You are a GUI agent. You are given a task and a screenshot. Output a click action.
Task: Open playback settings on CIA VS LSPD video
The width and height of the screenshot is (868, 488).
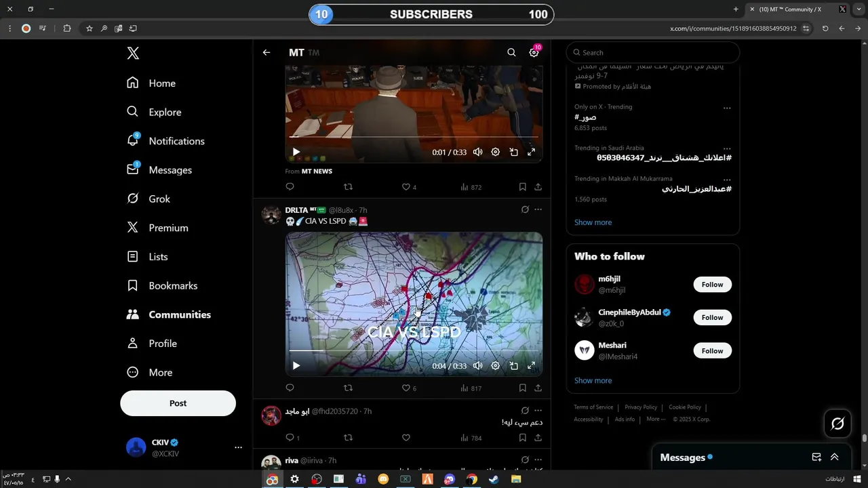[496, 365]
